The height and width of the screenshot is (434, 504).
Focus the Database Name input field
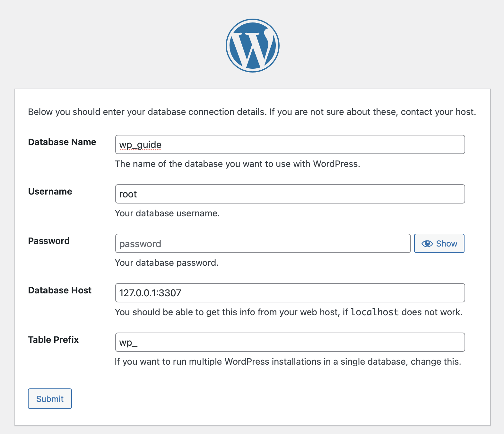[290, 145]
